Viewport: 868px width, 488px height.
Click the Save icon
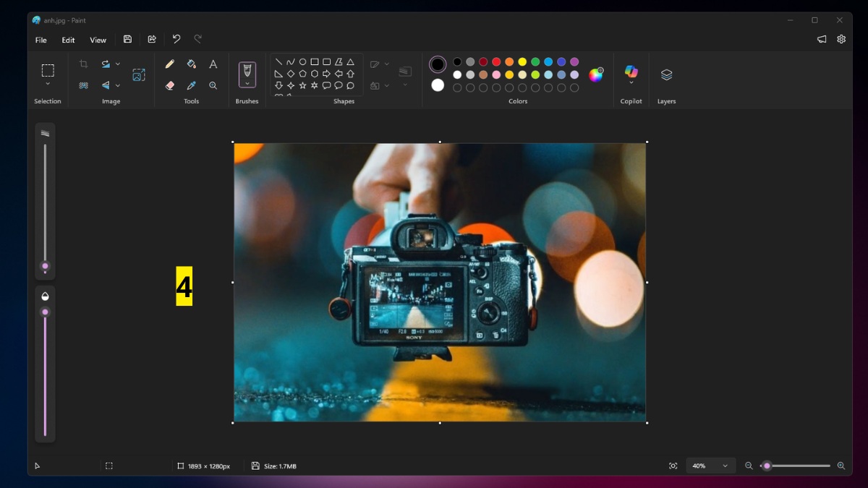coord(127,39)
